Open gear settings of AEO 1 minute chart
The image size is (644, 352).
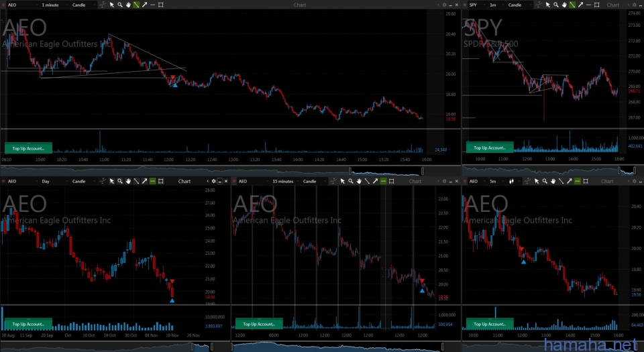tap(444, 5)
